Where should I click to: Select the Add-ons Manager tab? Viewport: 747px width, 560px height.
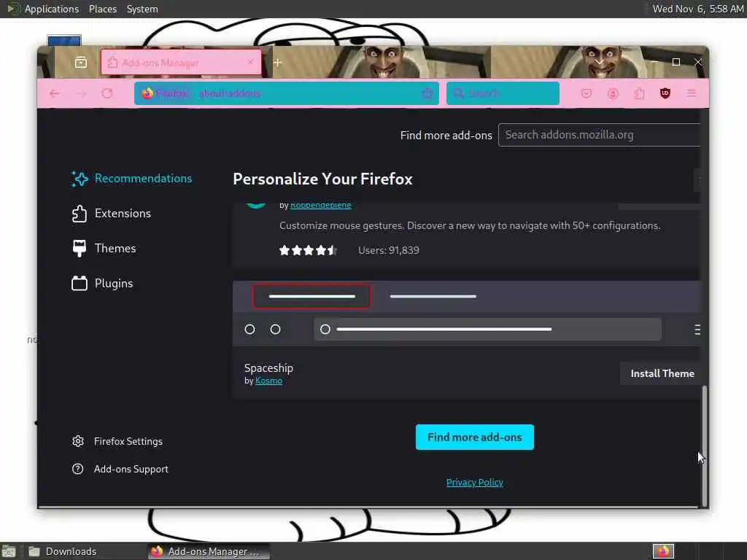tap(181, 63)
